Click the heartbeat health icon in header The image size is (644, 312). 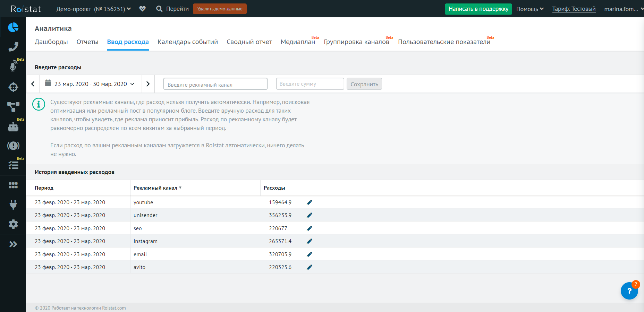(142, 9)
